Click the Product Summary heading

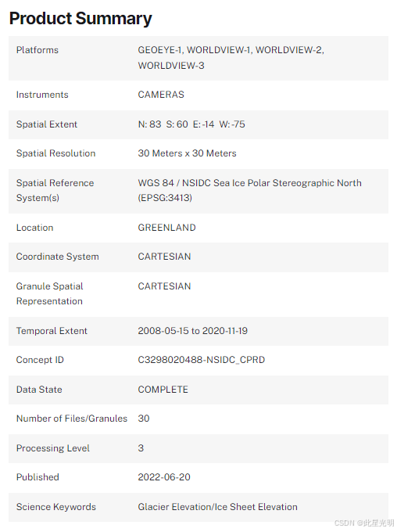pos(80,19)
